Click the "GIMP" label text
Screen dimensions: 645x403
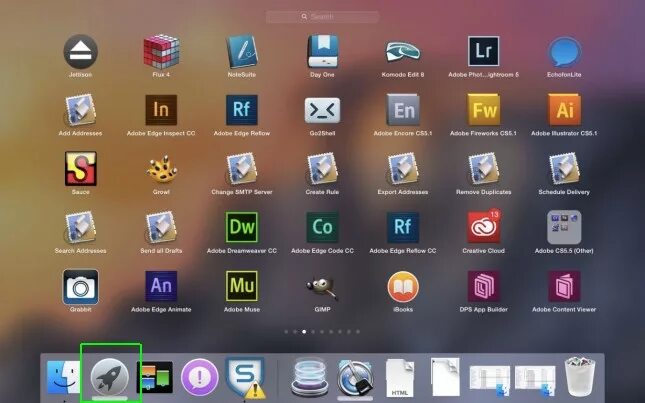(x=322, y=310)
